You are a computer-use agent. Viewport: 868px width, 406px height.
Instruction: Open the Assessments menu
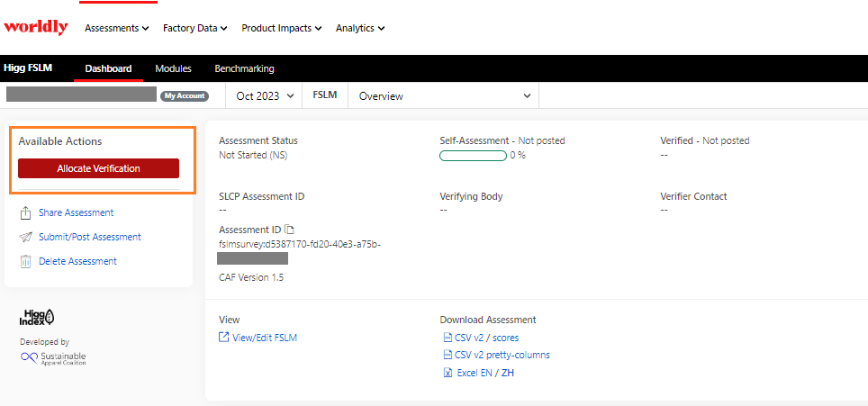(117, 28)
